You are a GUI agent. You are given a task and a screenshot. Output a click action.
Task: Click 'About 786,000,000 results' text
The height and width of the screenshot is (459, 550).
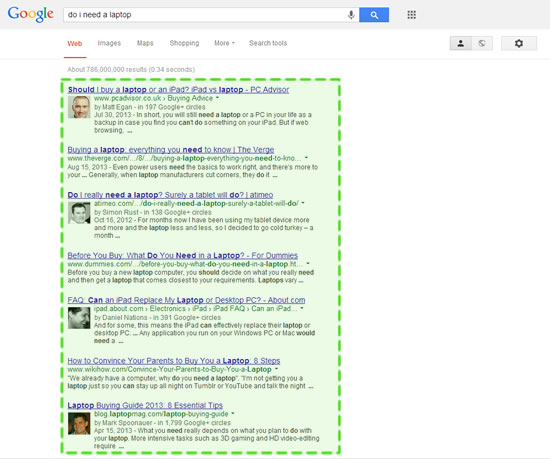point(107,69)
